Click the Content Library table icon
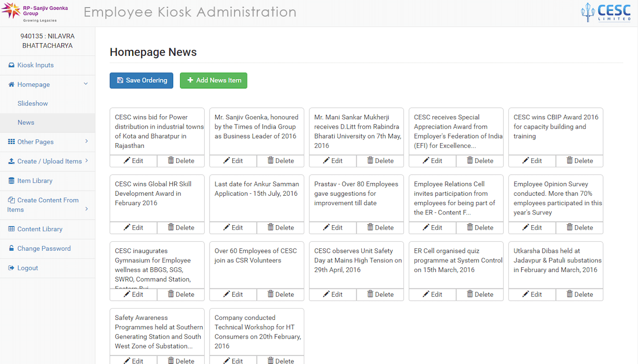The image size is (638, 364). point(11,229)
